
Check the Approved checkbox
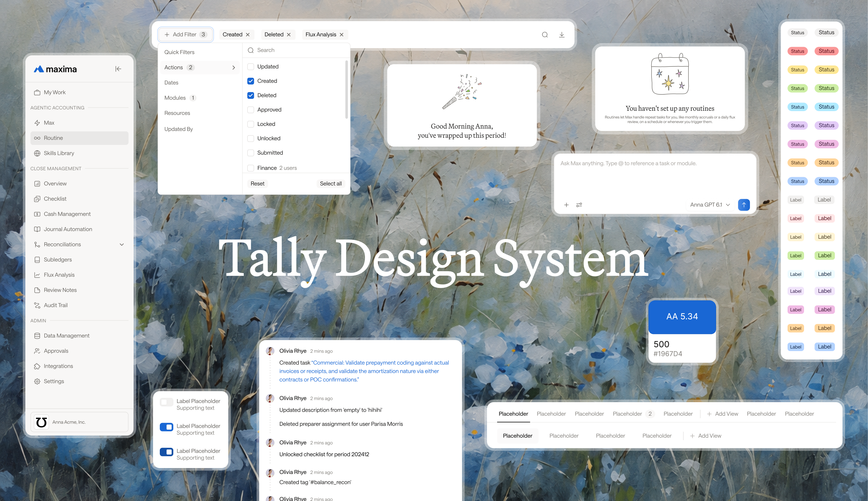pyautogui.click(x=251, y=110)
